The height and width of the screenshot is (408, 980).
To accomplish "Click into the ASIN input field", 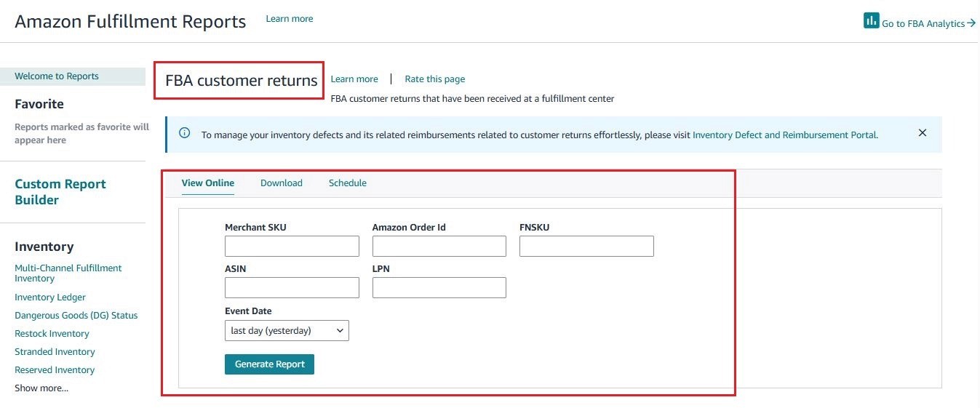I will (x=292, y=288).
